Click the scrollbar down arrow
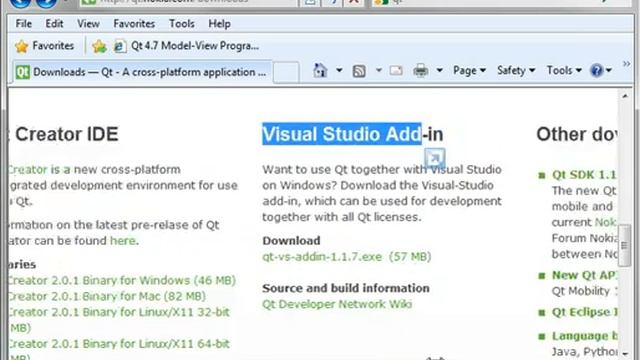This screenshot has width=640, height=360. coord(625,353)
